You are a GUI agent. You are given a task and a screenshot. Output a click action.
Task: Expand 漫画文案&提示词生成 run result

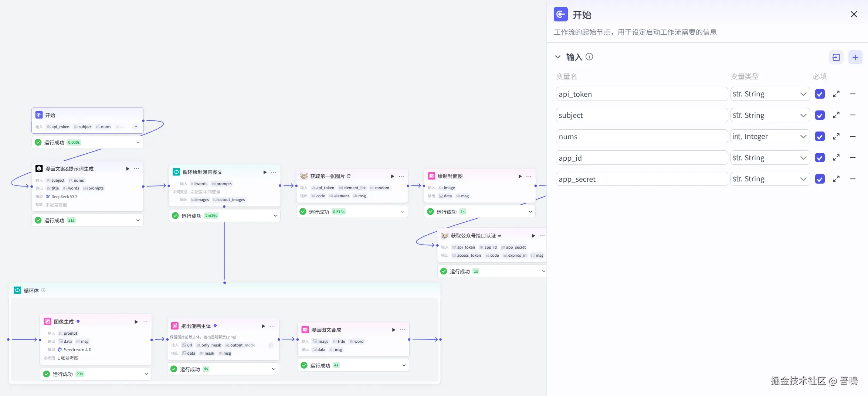point(138,221)
